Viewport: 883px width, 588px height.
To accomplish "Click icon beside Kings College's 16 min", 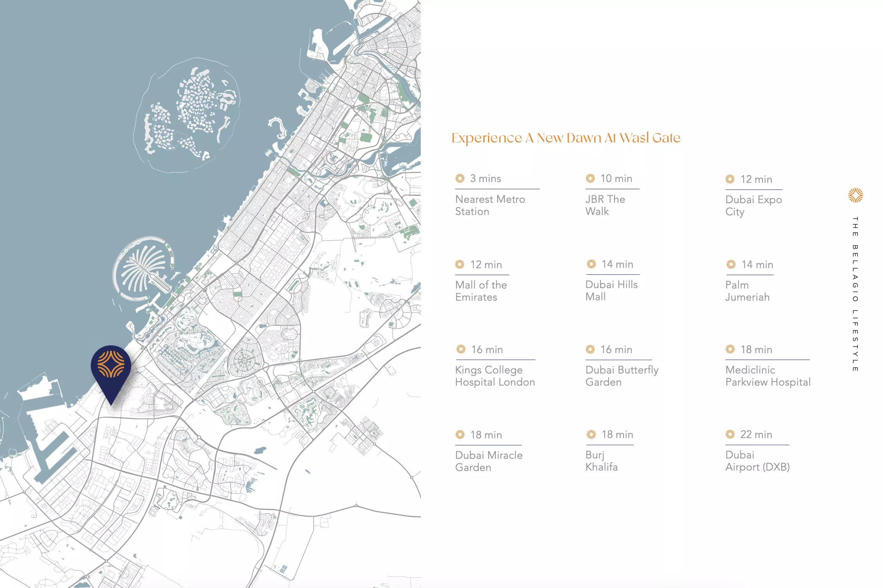I will pos(461,349).
